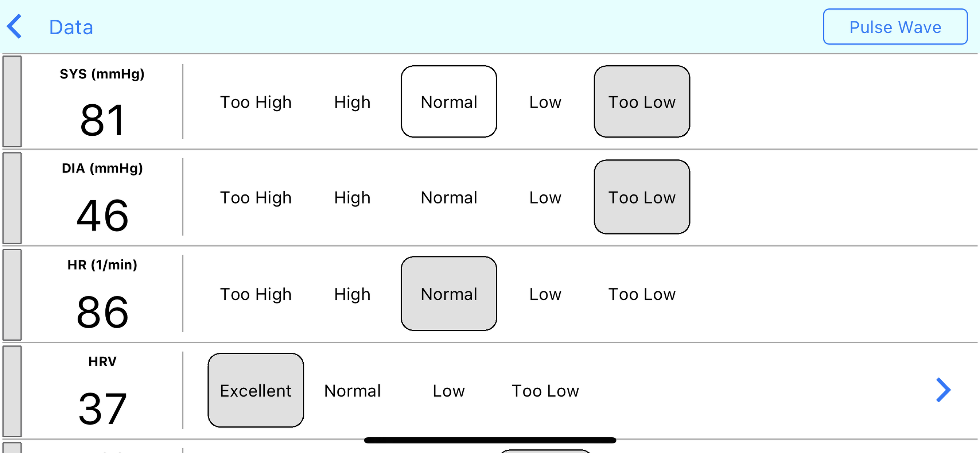Click the gray marker beside HRV
This screenshot has height=453, width=980.
pos(12,391)
